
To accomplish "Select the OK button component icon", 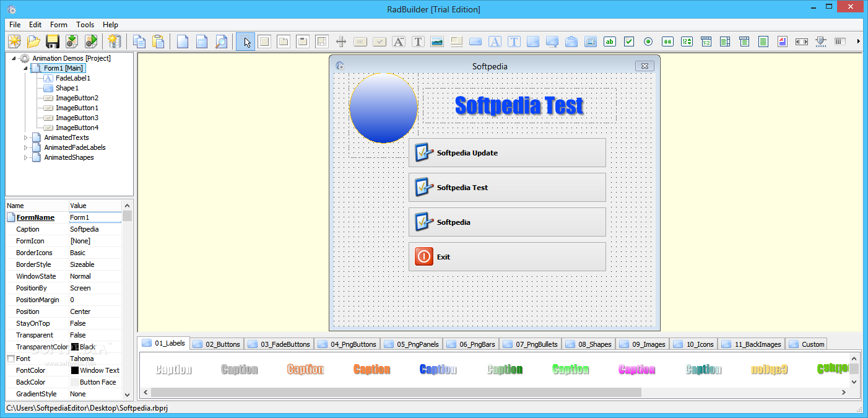I will click(x=360, y=41).
